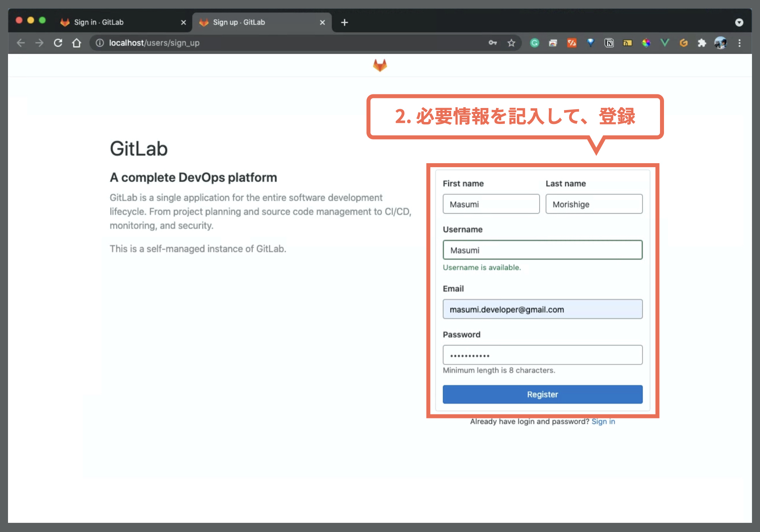Click the blue Register button
The width and height of the screenshot is (760, 532).
[x=543, y=394]
